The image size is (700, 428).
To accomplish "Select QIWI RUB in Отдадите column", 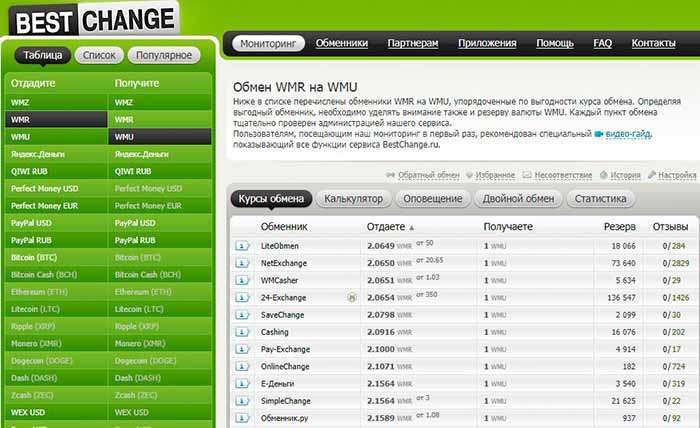I will pos(56,171).
